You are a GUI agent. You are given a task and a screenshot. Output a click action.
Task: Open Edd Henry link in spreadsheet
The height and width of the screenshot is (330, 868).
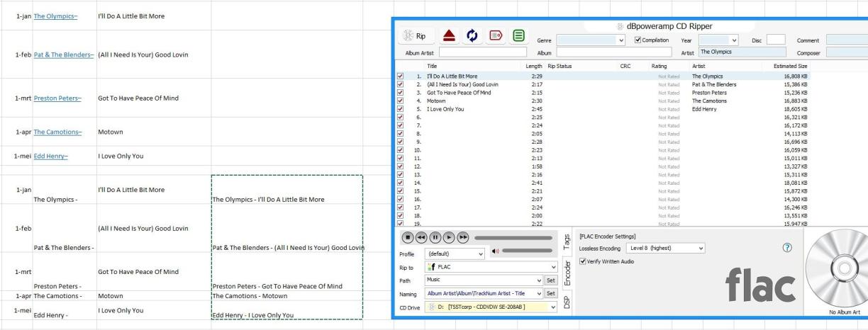pyautogui.click(x=50, y=156)
